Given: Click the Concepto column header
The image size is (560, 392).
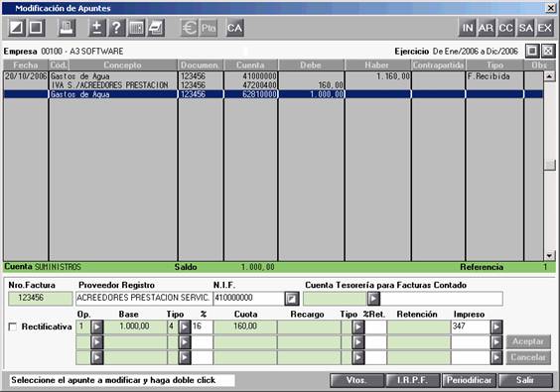Looking at the screenshot, I should pyautogui.click(x=123, y=65).
